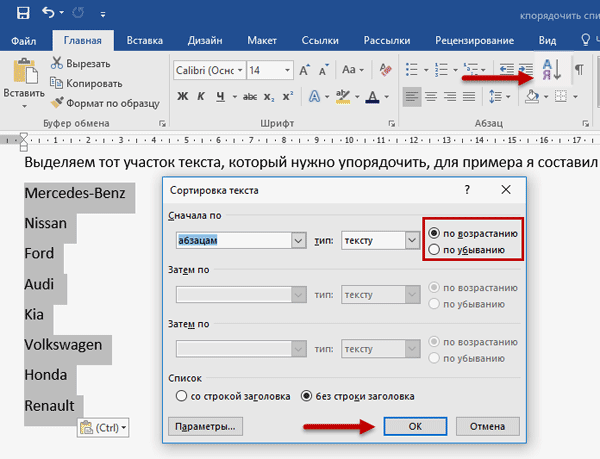The height and width of the screenshot is (459, 600).
Task: Start a numbered list
Action: click(x=441, y=70)
